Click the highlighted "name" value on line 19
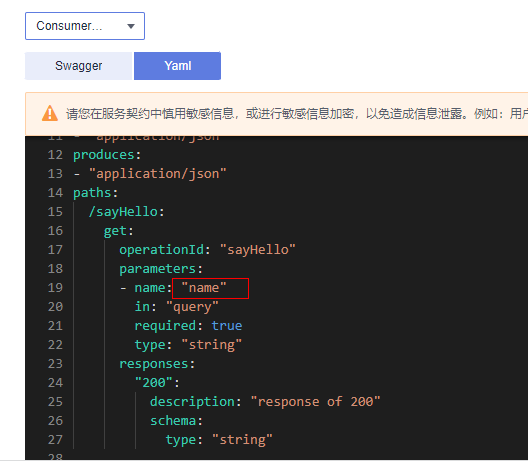 204,288
